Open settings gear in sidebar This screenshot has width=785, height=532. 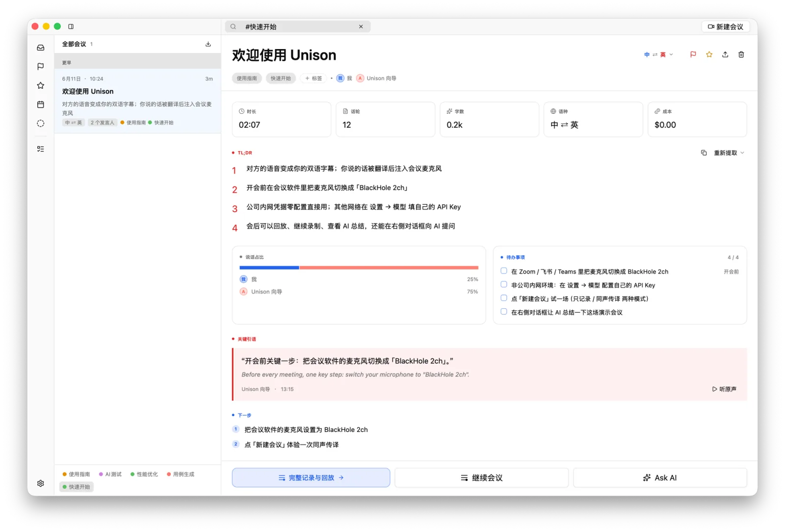tap(41, 483)
